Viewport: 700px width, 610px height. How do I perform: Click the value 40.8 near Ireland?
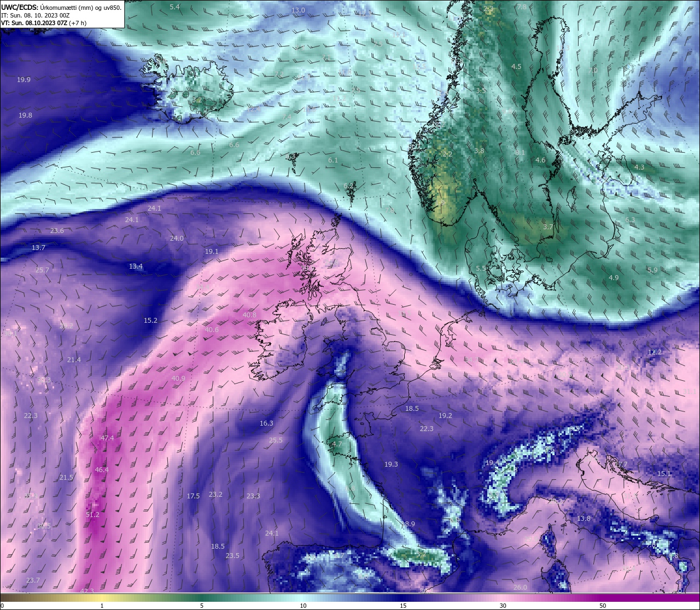coord(249,315)
